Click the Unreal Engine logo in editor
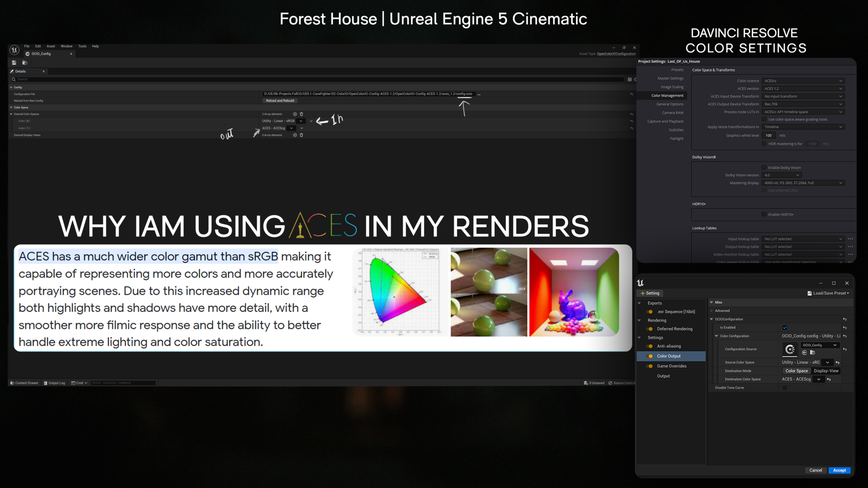The height and width of the screenshot is (488, 868). tap(14, 50)
